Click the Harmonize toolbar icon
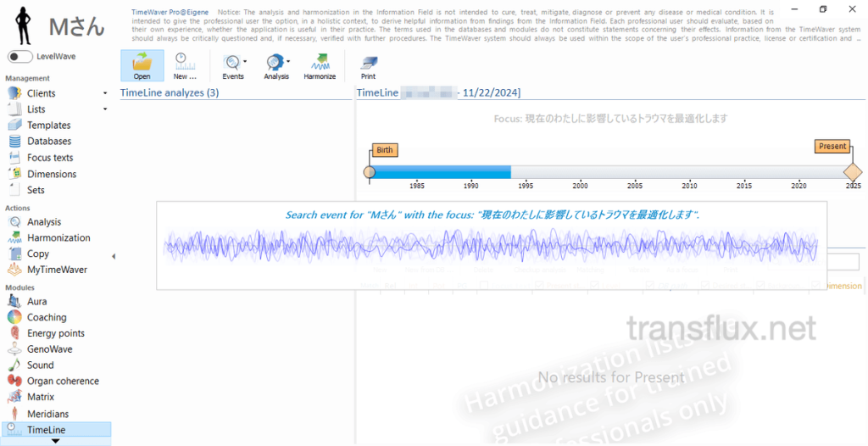Screen dimensions: 868x446 [320, 62]
